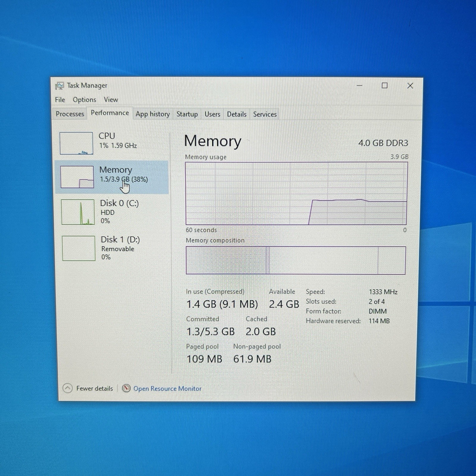Screen dimensions: 476x476
Task: Click the '2 of 4' slots used value
Action: pyautogui.click(x=377, y=302)
